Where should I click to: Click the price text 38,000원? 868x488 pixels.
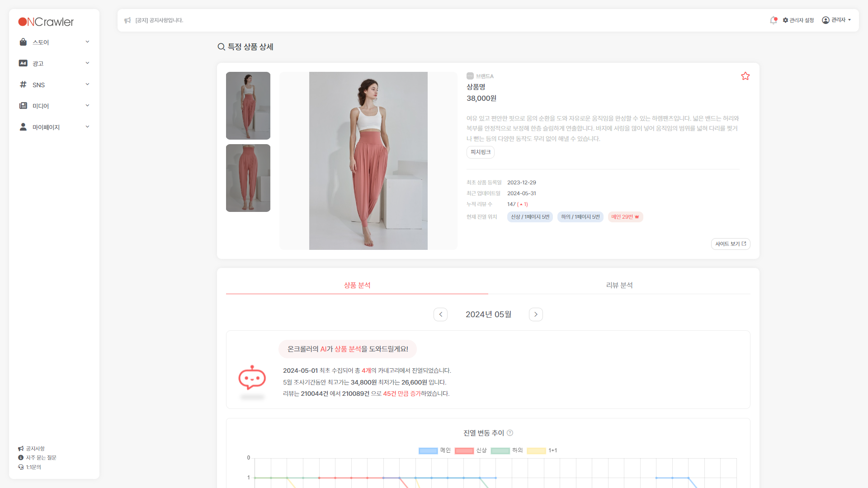[x=481, y=99]
